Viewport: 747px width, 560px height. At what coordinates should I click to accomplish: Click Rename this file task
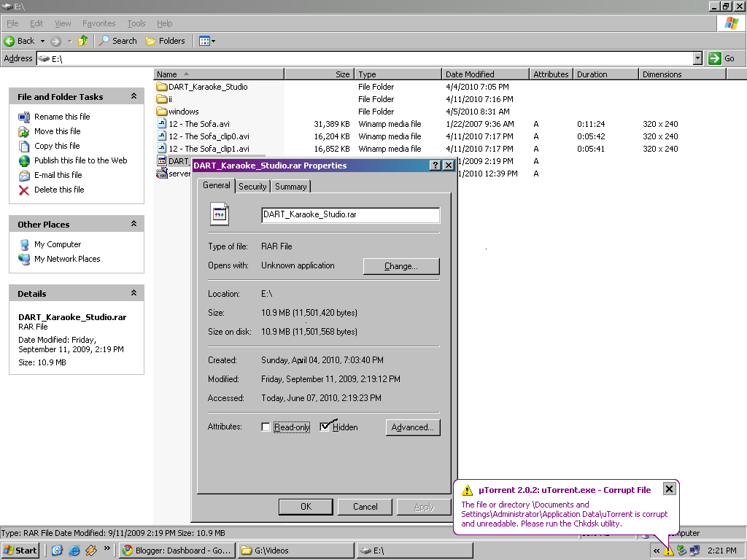click(x=62, y=117)
